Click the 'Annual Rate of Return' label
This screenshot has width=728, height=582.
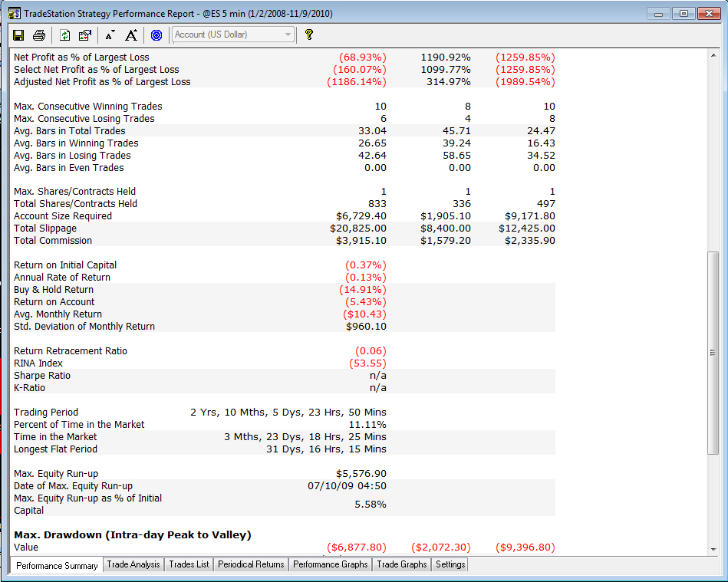[62, 277]
